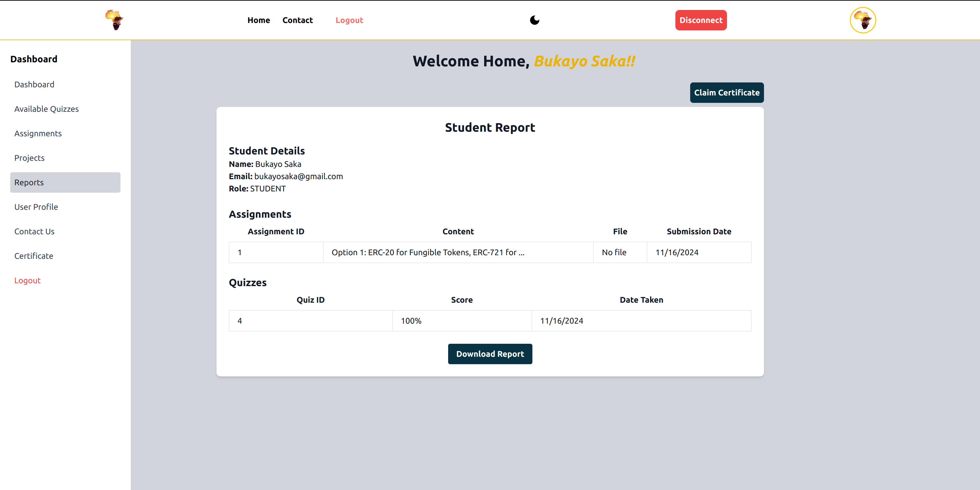Screen dimensions: 980x490
Task: Go to Projects in the sidebar
Action: [29, 158]
